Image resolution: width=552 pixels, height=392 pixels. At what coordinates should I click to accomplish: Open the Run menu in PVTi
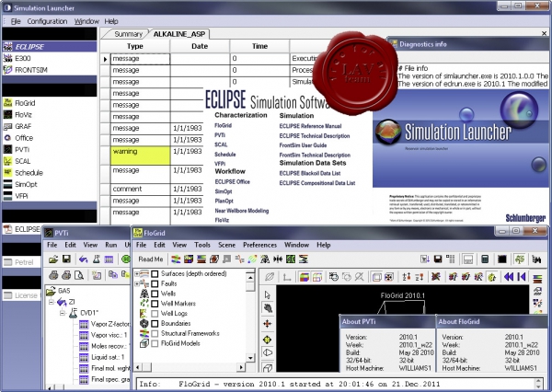pos(111,245)
